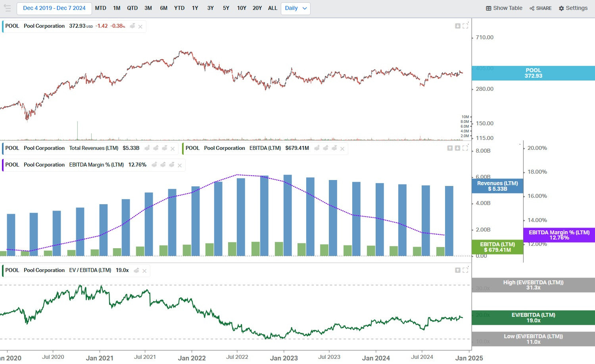
Task: Click the layers icon next to EV / EBITDA 19.0x
Action: tap(136, 270)
